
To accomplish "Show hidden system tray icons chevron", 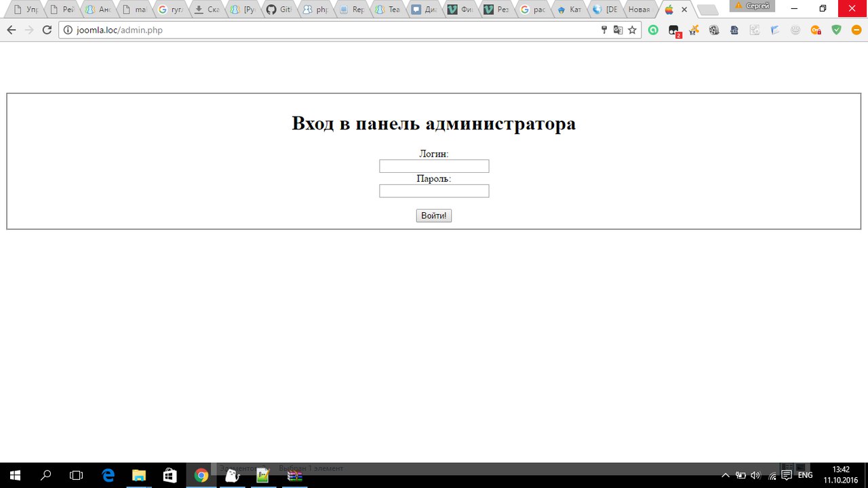I will click(x=725, y=475).
